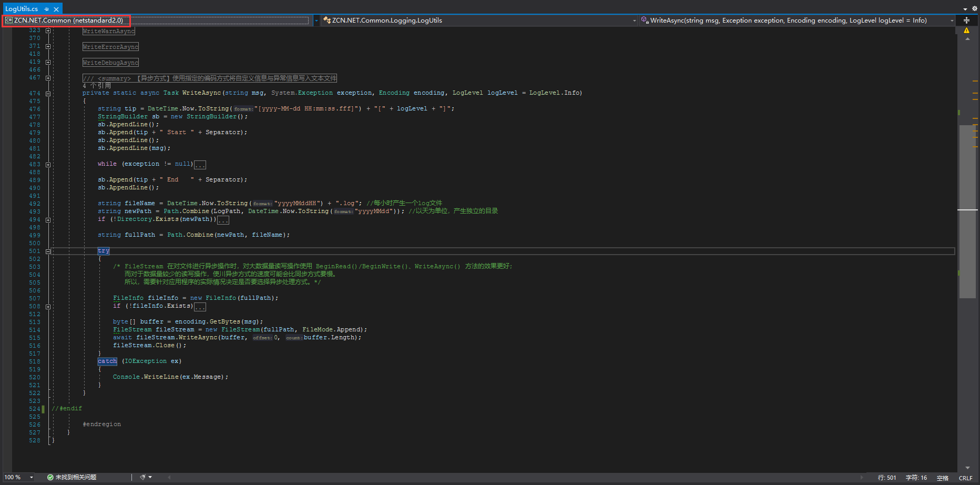The image size is (980, 485).
Task: Click the 'byte[] buffer' declaration line
Action: 188,321
